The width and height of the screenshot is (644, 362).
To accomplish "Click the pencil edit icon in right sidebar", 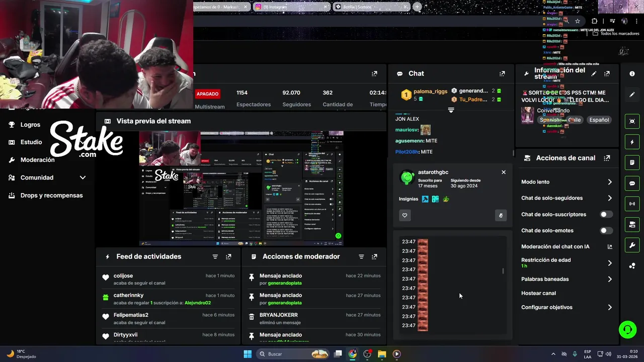I will pyautogui.click(x=632, y=95).
